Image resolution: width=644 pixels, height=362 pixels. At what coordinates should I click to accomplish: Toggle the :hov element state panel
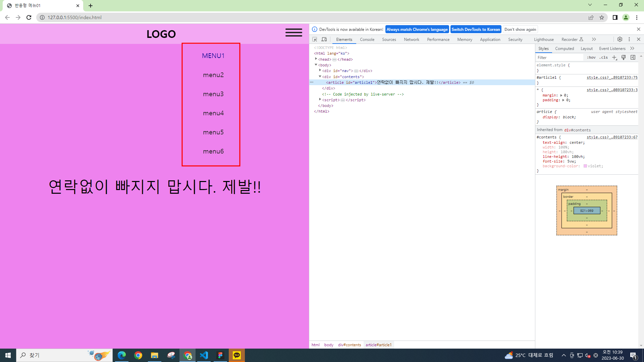(x=591, y=57)
